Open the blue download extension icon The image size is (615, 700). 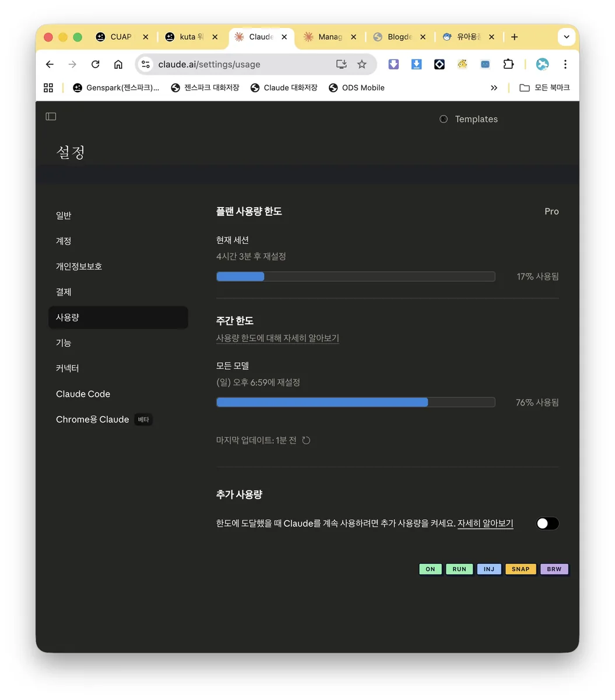pos(416,64)
